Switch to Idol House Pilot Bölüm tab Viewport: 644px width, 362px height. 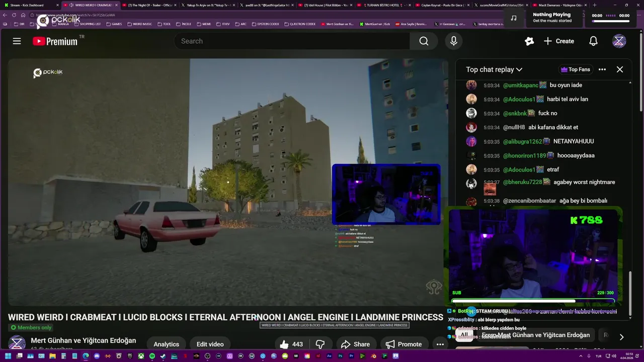pos(325,5)
